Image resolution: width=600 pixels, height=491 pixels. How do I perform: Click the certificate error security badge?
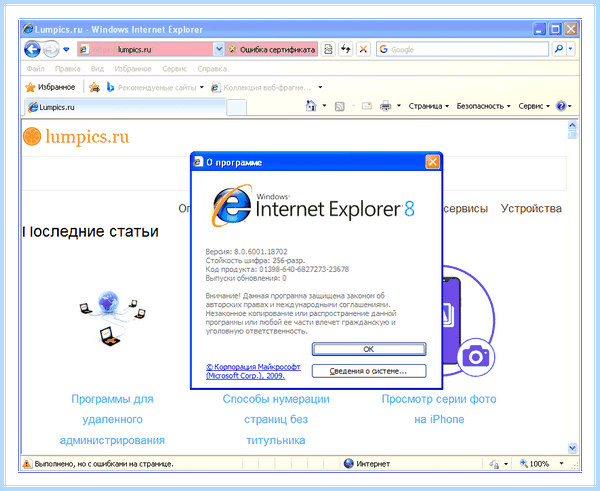coord(271,49)
